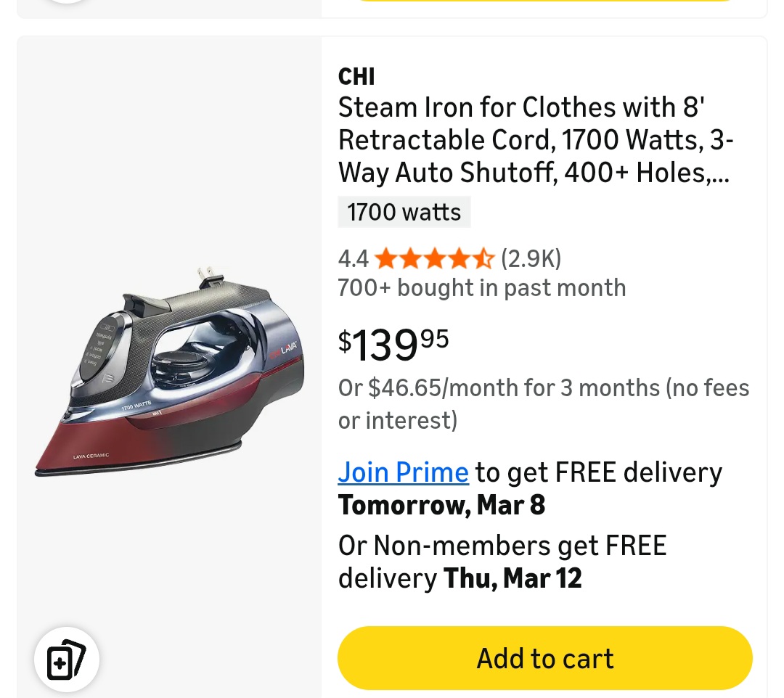Follow the Join Prime link
Image resolution: width=784 pixels, height=698 pixels.
(403, 472)
